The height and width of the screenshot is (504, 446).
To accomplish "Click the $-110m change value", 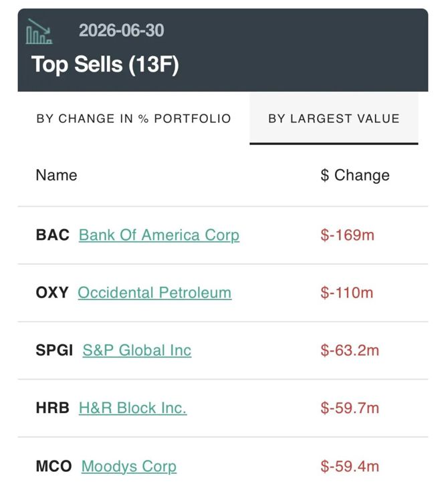I will click(346, 293).
